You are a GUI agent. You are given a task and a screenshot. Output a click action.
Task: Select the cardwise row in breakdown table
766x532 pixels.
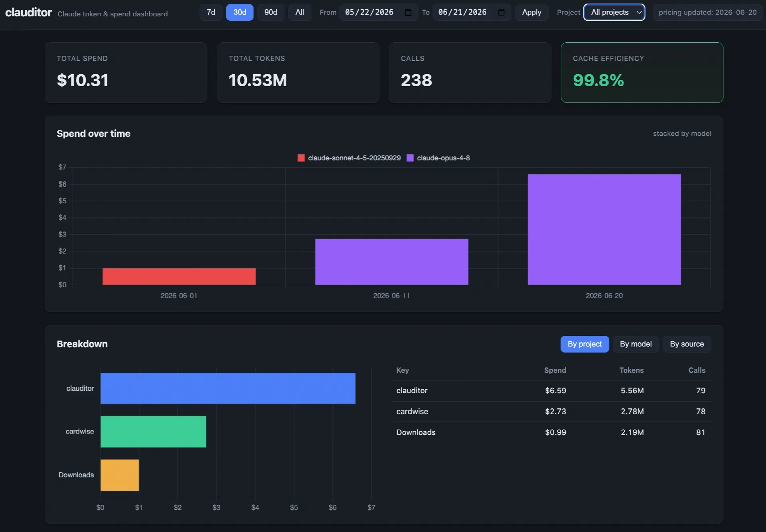click(x=551, y=412)
